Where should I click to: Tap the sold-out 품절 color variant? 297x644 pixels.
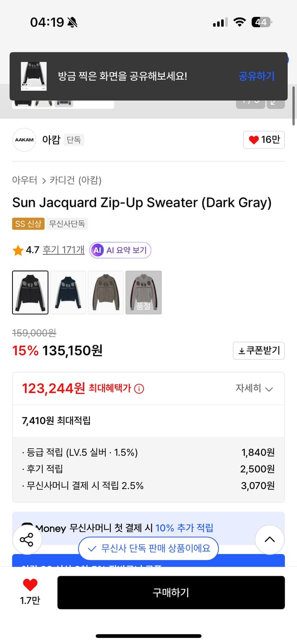point(143,292)
